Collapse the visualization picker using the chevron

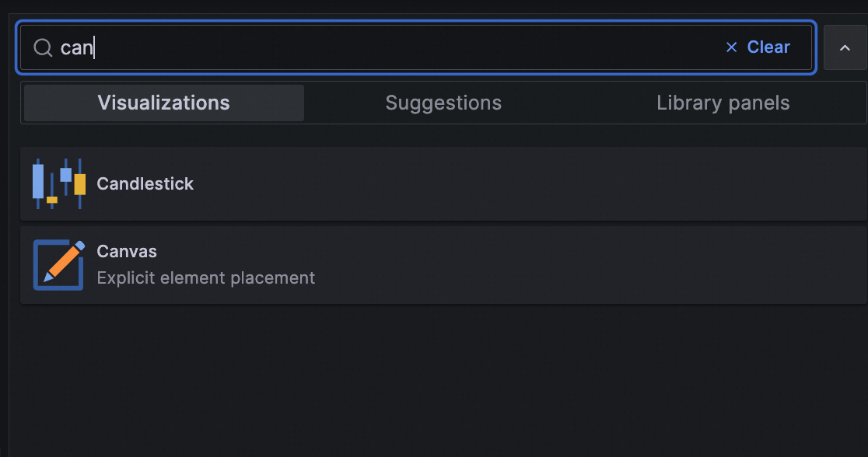pos(845,47)
